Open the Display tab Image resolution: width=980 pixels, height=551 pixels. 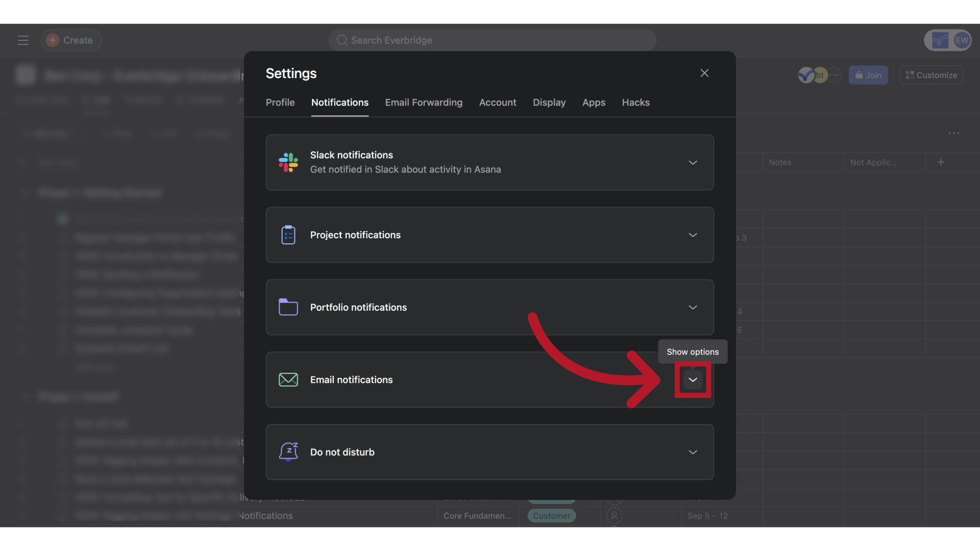coord(549,103)
